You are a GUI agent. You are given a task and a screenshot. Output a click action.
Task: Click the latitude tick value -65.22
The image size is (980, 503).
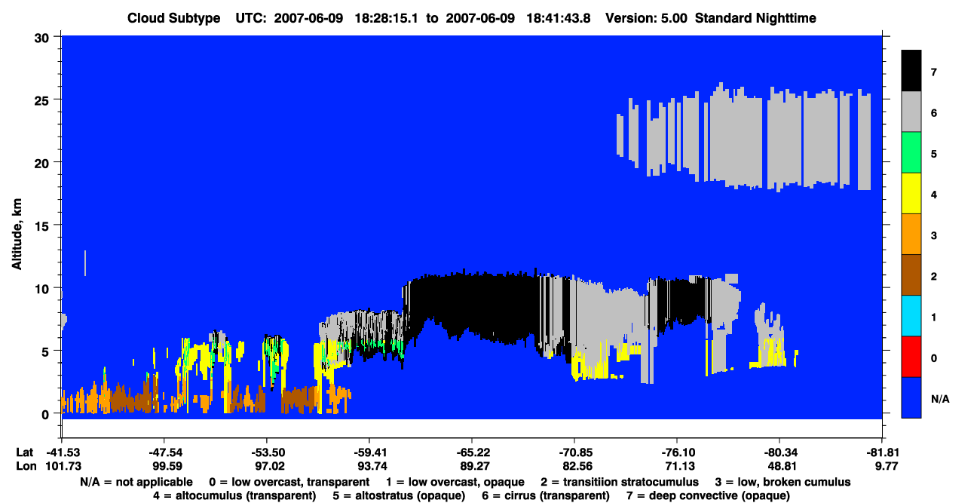[471, 452]
